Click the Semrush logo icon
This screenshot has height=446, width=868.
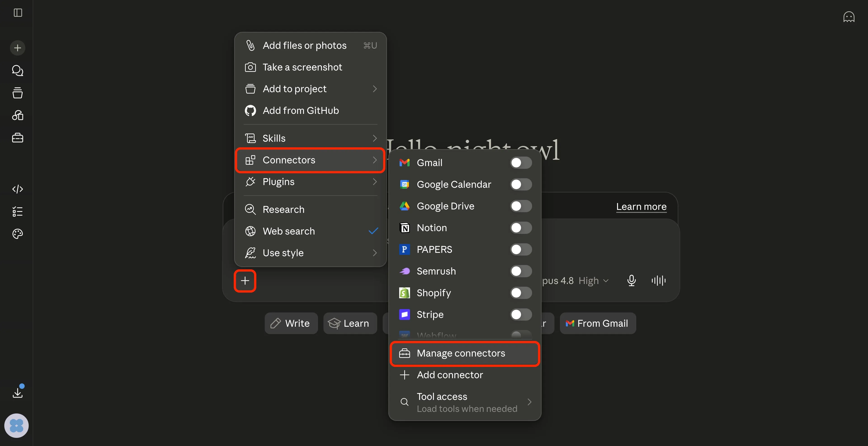[404, 271]
